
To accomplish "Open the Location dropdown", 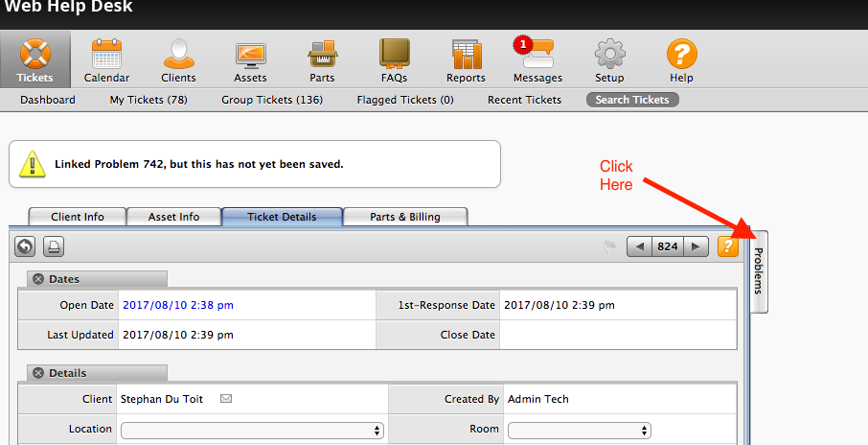I will tap(252, 431).
